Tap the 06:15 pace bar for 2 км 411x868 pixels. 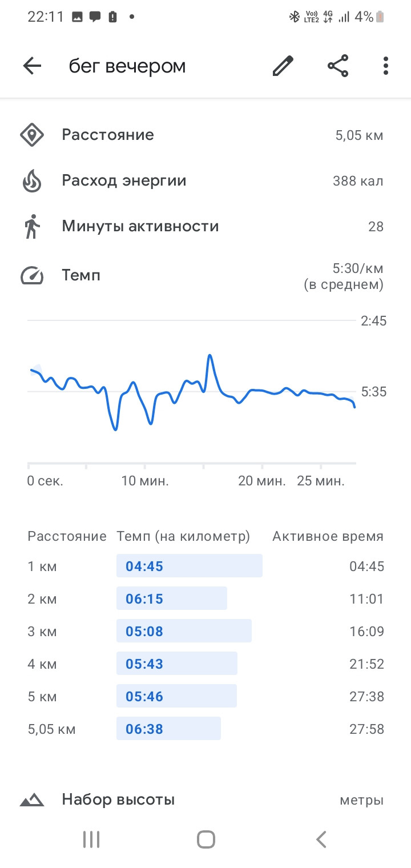(x=172, y=598)
